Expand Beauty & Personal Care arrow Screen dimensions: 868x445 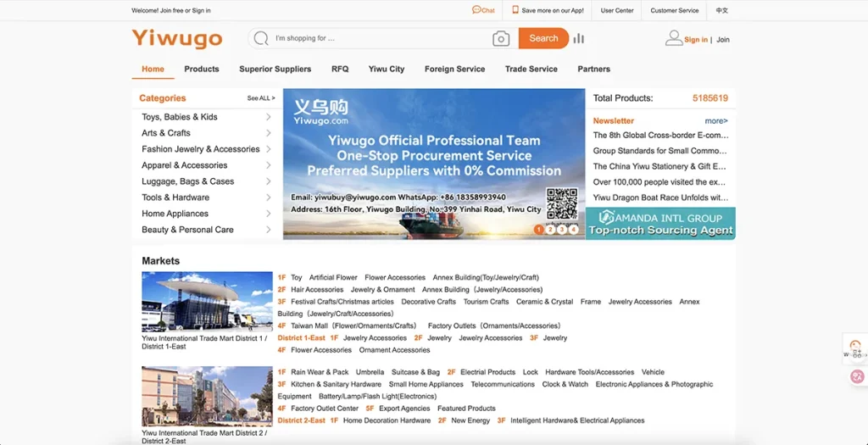[x=269, y=229]
